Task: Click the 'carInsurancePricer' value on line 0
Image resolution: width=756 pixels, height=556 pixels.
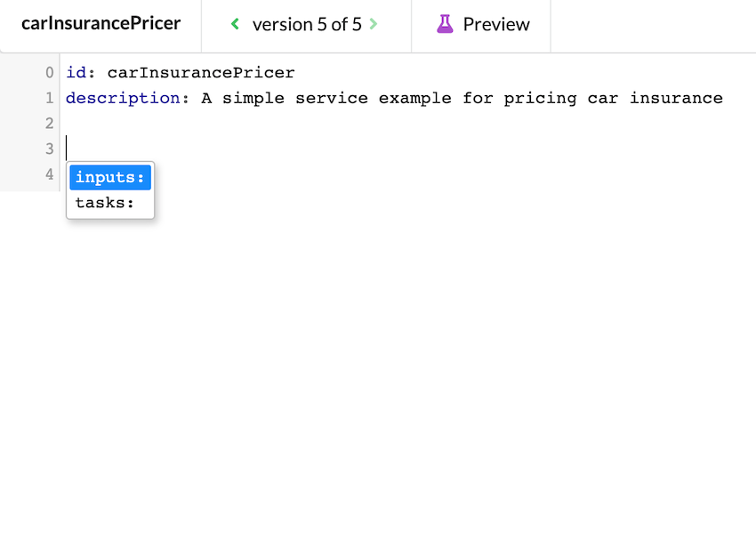Action: pyautogui.click(x=201, y=73)
